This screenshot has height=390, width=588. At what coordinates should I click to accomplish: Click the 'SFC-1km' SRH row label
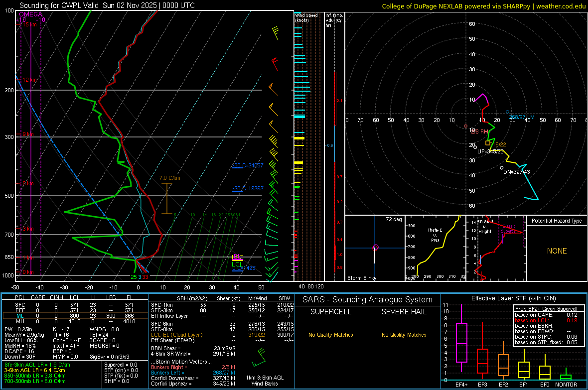click(x=161, y=305)
